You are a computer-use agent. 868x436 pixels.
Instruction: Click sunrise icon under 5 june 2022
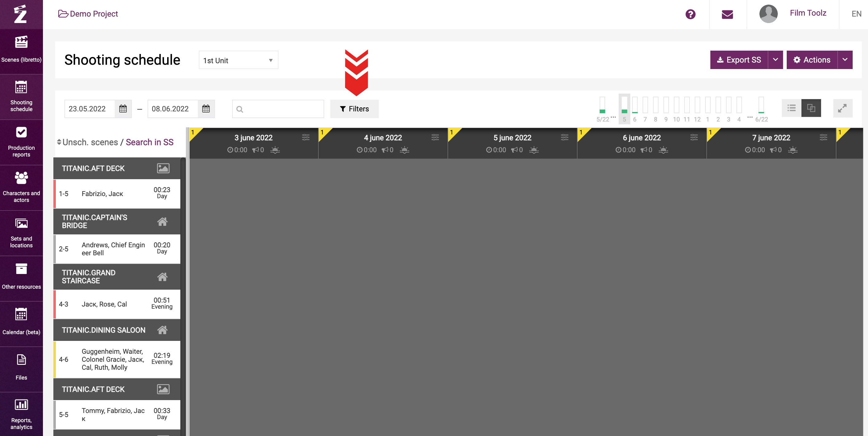pos(534,150)
